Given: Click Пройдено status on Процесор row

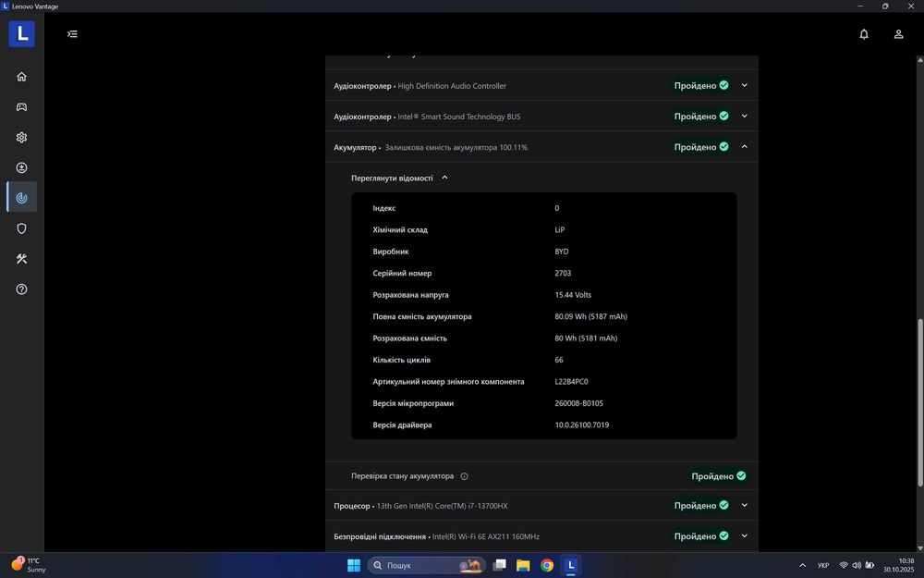Looking at the screenshot, I should 701,506.
